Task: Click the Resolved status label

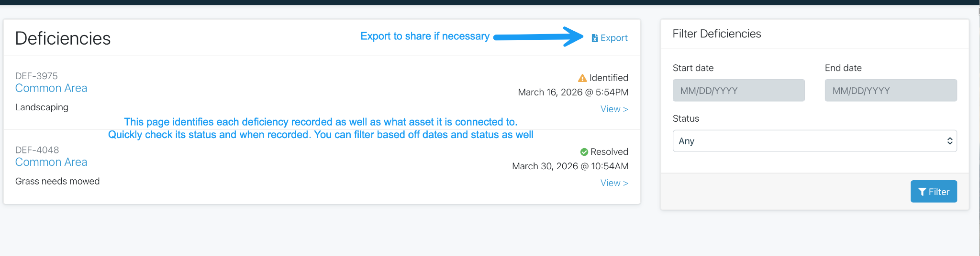Action: click(609, 152)
